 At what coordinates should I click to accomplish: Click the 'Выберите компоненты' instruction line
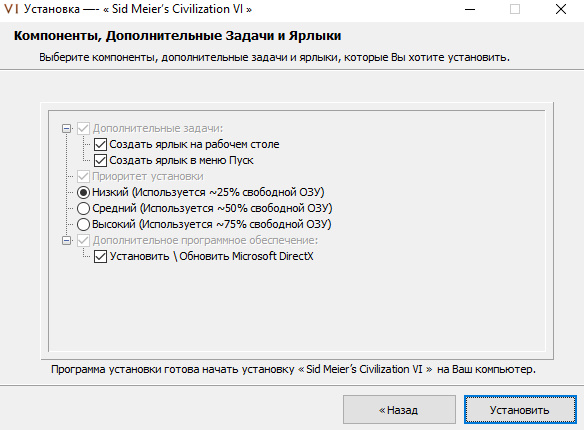pyautogui.click(x=274, y=57)
